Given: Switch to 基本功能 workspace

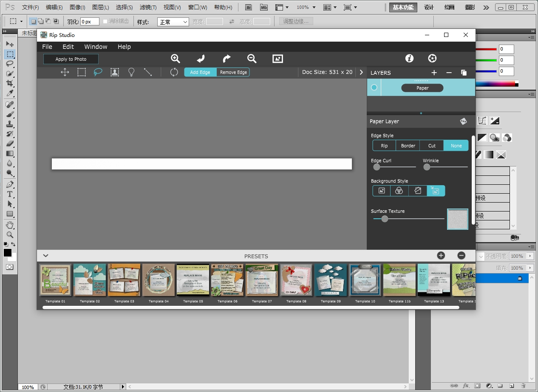Looking at the screenshot, I should tap(403, 8).
